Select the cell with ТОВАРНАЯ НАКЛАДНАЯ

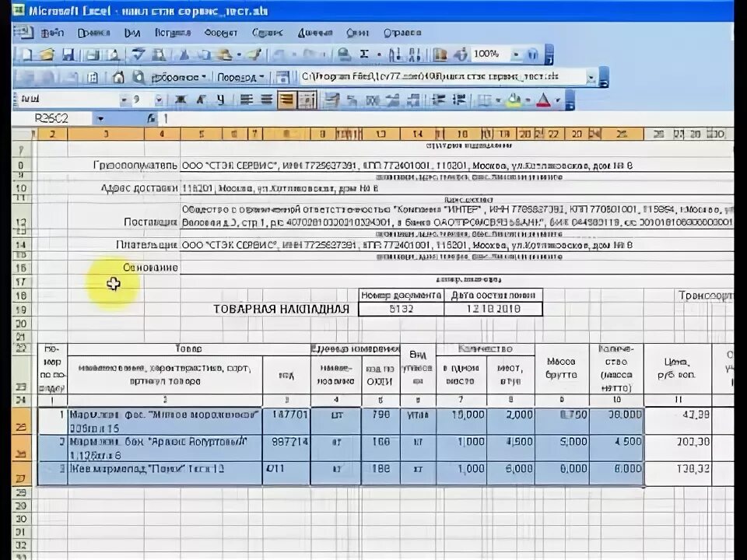[x=281, y=309]
